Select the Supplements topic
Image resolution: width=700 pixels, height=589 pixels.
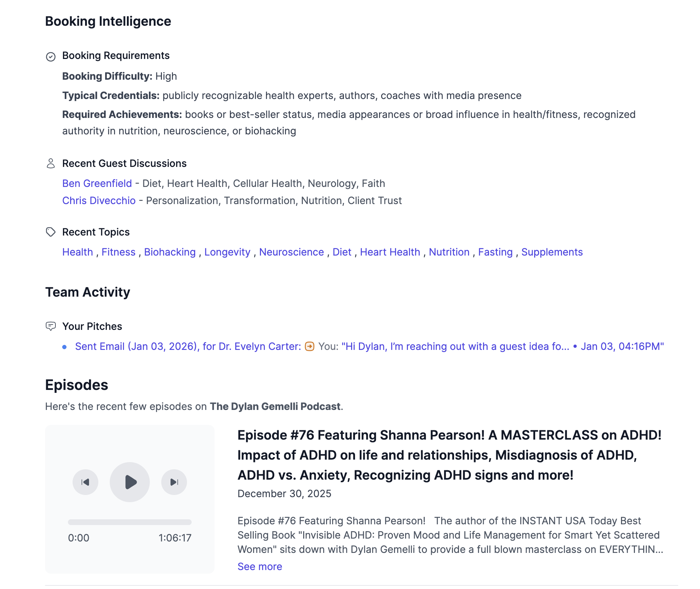tap(552, 252)
